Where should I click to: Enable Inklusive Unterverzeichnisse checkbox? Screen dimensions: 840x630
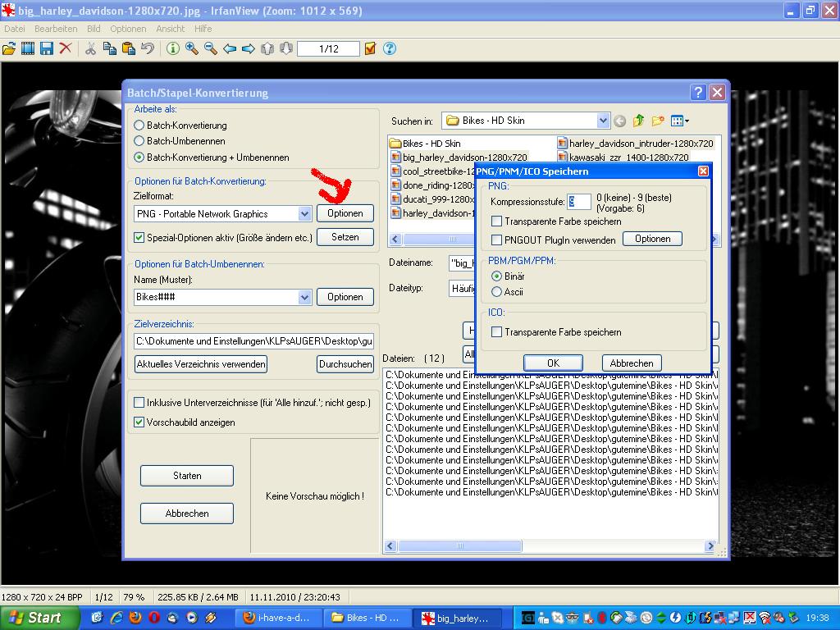(139, 402)
